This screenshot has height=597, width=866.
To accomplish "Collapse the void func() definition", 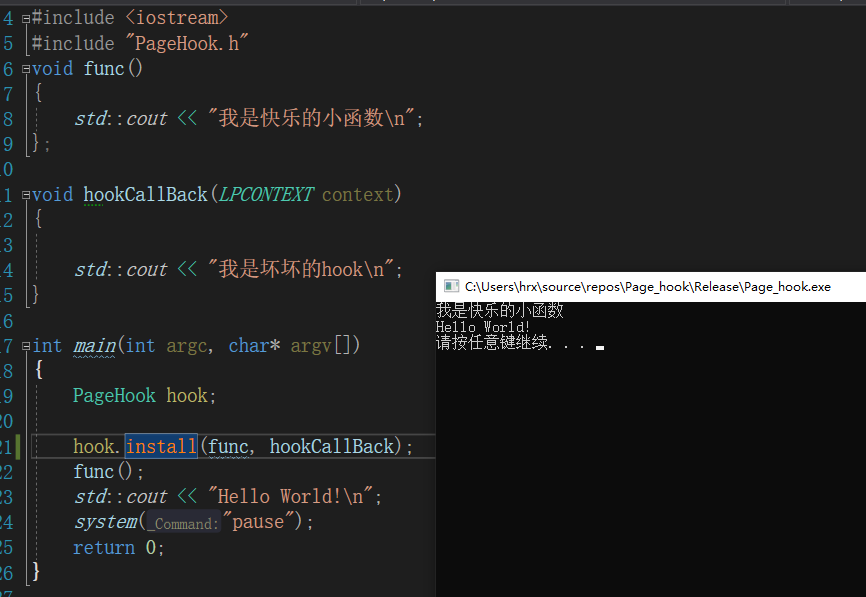I will (26, 69).
